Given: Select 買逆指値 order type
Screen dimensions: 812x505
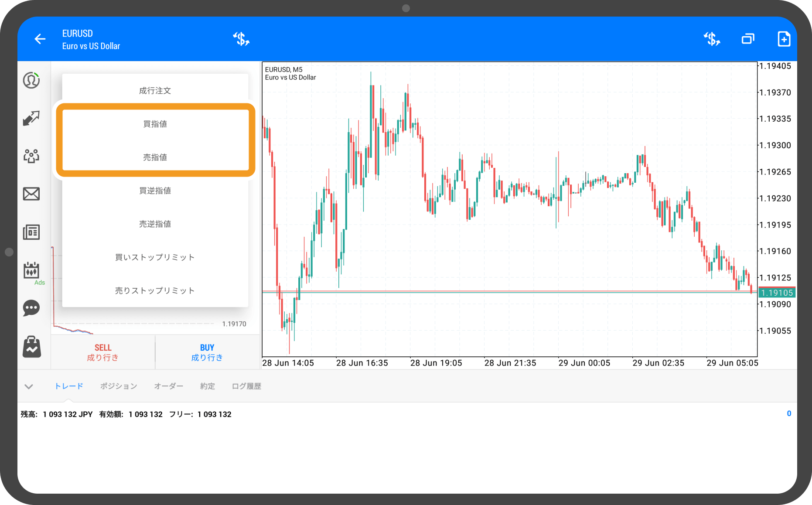Looking at the screenshot, I should click(x=155, y=191).
